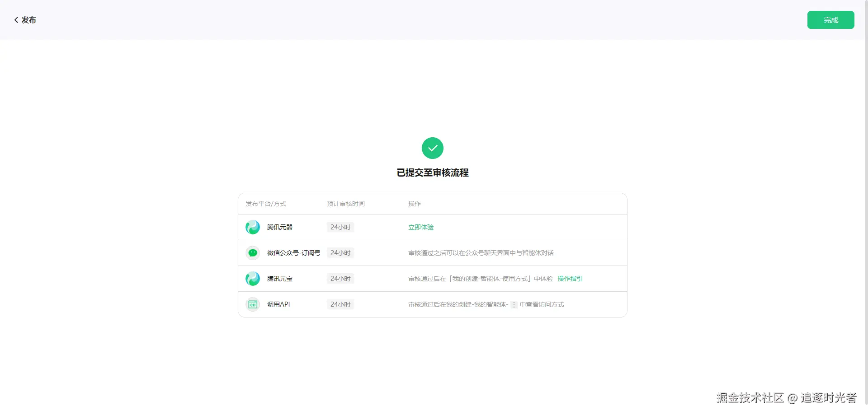Click the 腾讯元器 platform icon
Viewport: 868px width, 415px height.
(253, 227)
